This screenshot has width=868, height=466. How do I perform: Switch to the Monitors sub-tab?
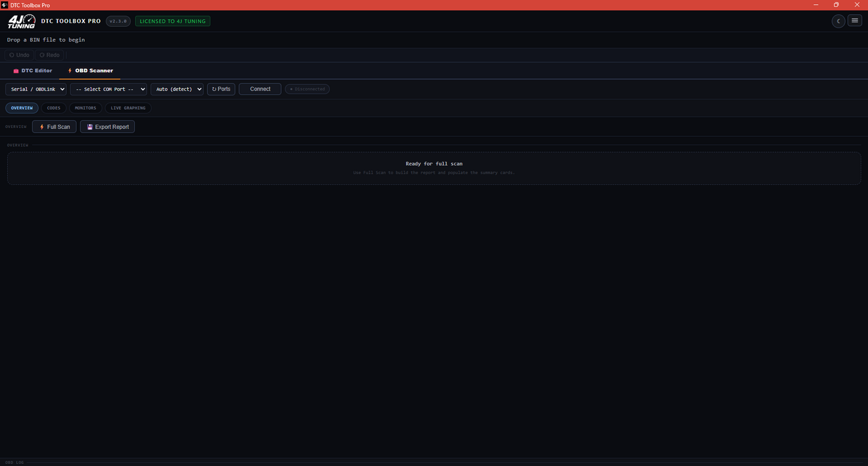(x=85, y=108)
